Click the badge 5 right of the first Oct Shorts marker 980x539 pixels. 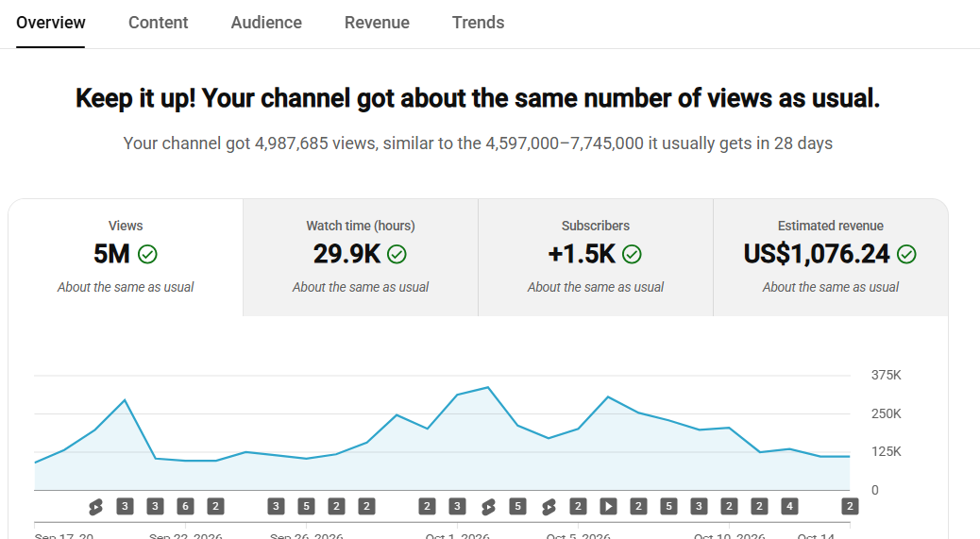point(517,507)
